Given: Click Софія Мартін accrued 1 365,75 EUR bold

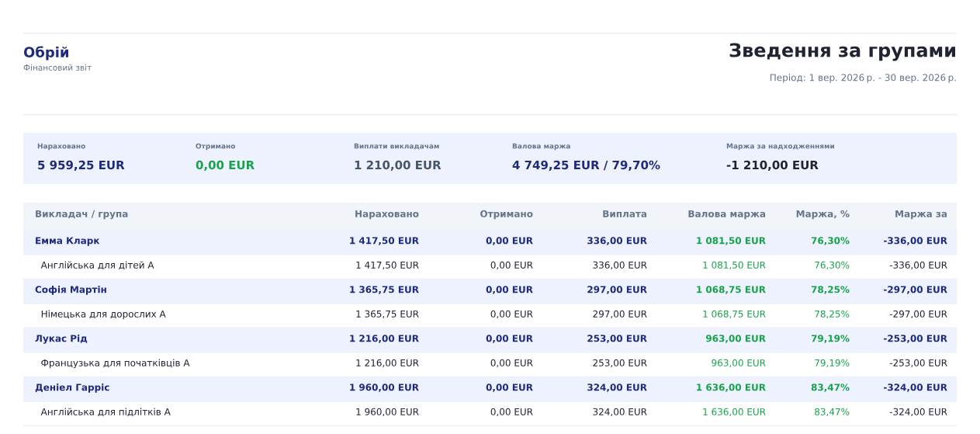Looking at the screenshot, I should point(384,290).
